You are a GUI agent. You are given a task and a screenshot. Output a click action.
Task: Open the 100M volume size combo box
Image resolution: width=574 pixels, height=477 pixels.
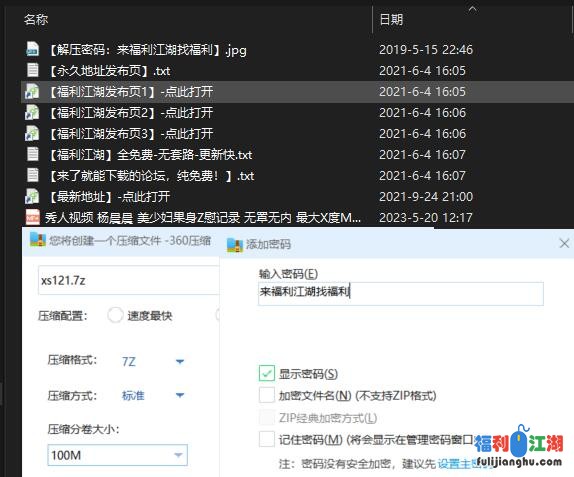pyautogui.click(x=118, y=455)
